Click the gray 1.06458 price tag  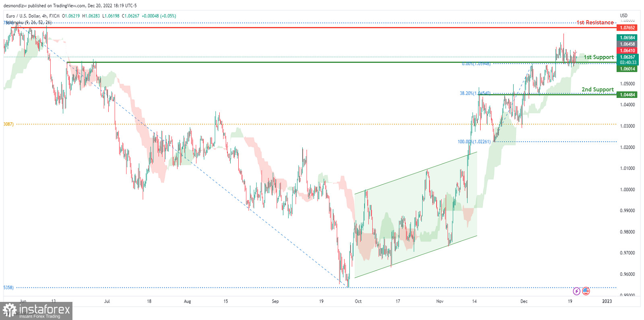pyautogui.click(x=627, y=44)
